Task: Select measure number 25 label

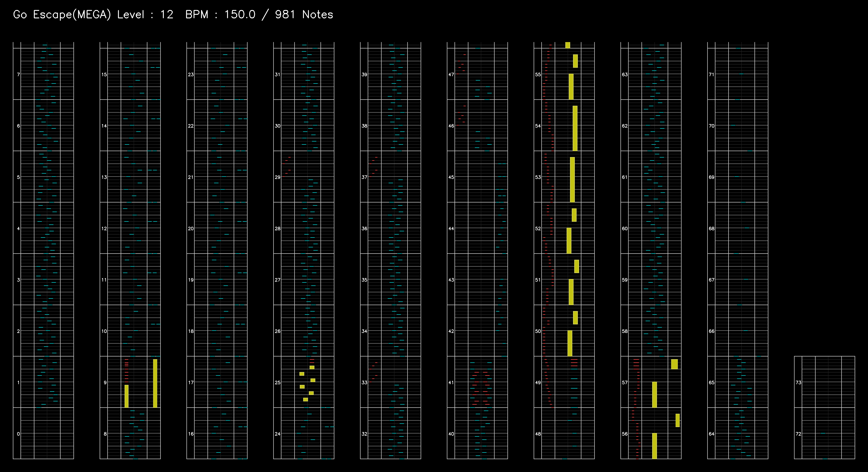Action: [277, 382]
